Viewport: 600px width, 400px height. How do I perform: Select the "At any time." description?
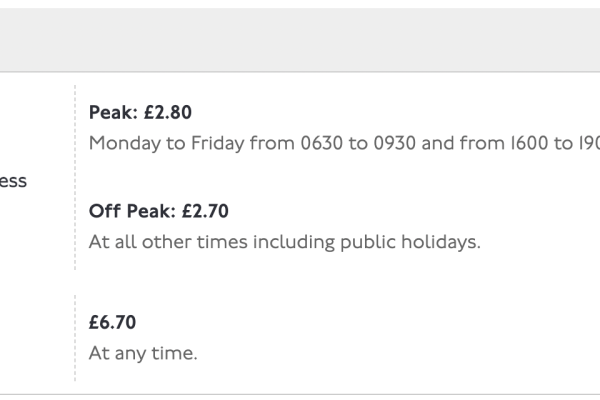pos(143,352)
